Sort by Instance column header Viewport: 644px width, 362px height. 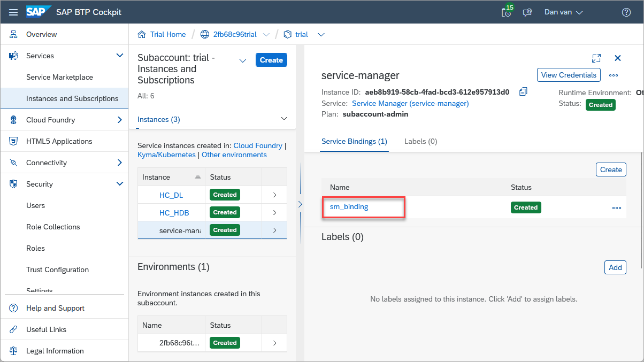click(171, 177)
